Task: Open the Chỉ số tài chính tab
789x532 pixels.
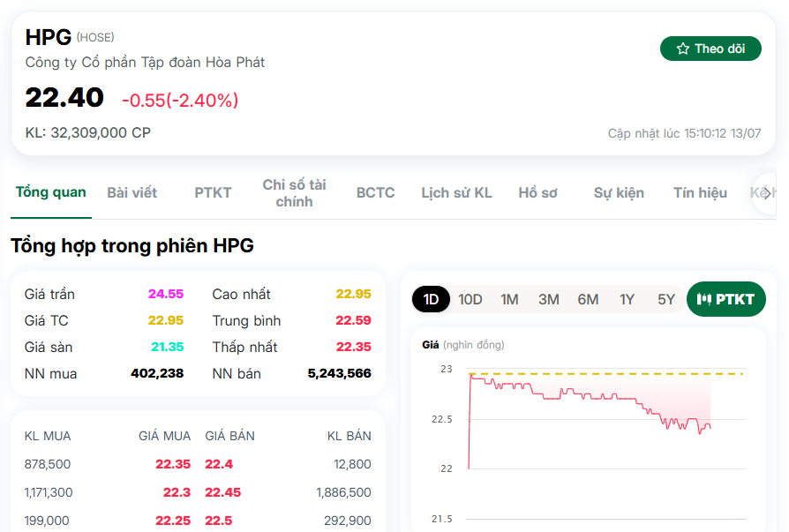Action: [x=295, y=192]
